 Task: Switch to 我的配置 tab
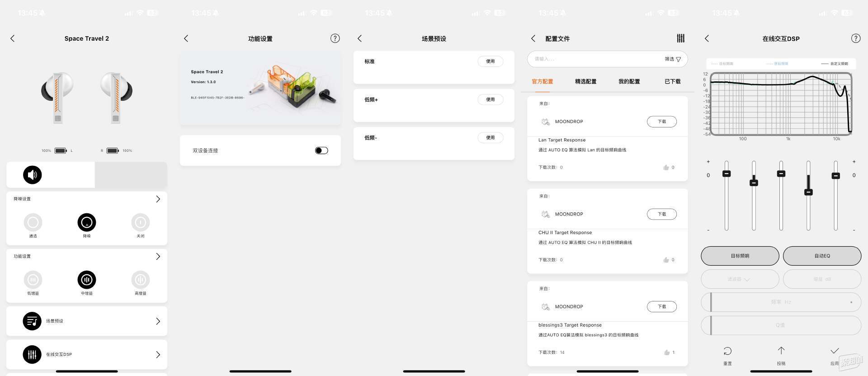(629, 81)
